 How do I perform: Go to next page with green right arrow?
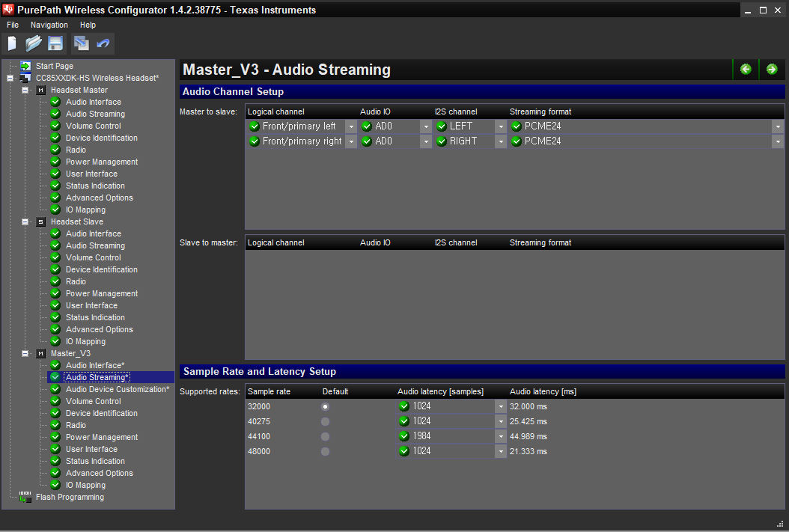point(771,70)
